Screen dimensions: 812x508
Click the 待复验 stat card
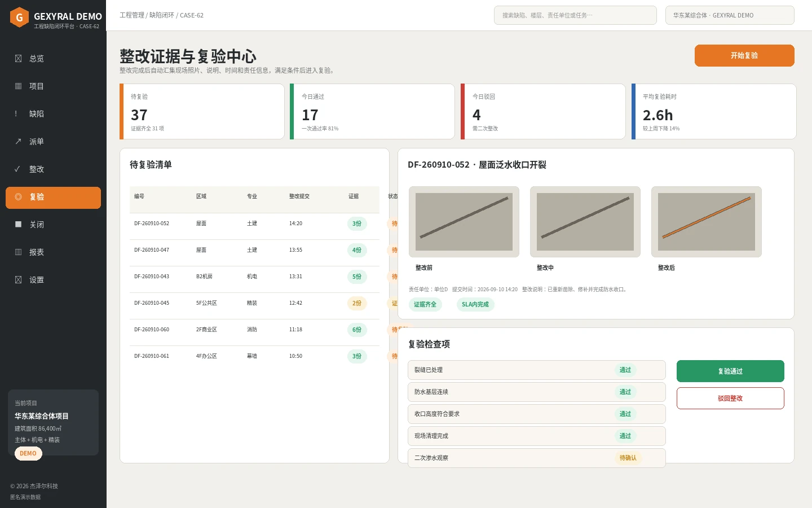coord(202,111)
